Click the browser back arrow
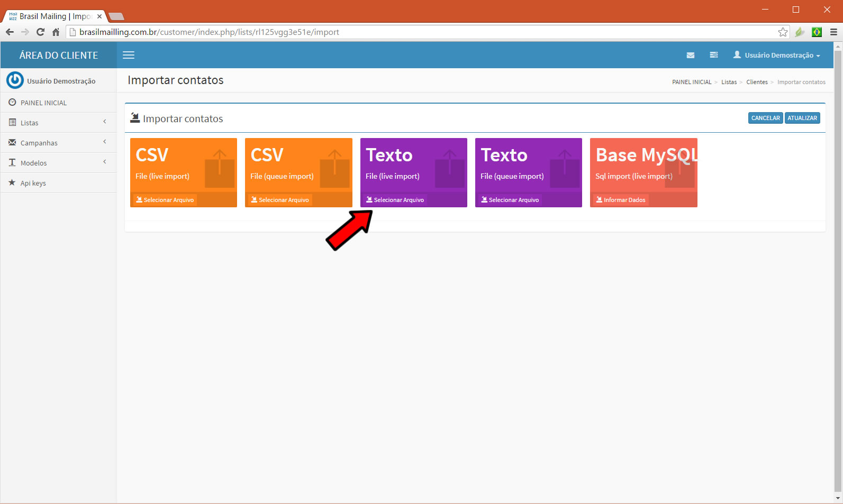The height and width of the screenshot is (504, 843). tap(10, 32)
